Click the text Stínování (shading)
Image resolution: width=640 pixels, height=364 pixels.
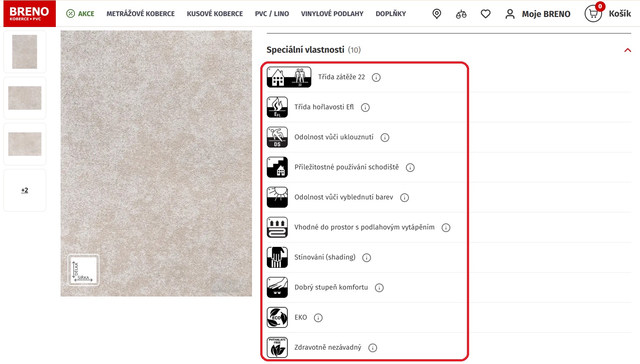pos(325,257)
